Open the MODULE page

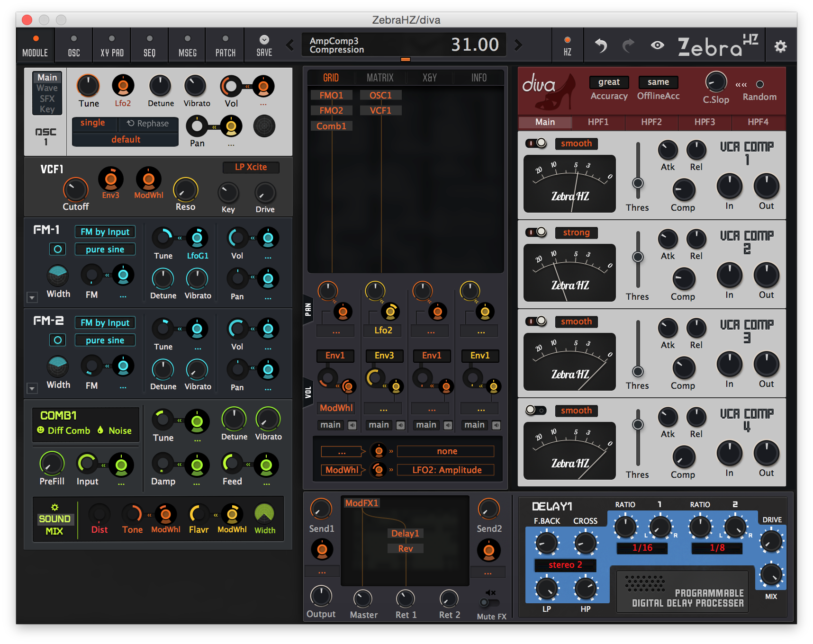pos(35,45)
